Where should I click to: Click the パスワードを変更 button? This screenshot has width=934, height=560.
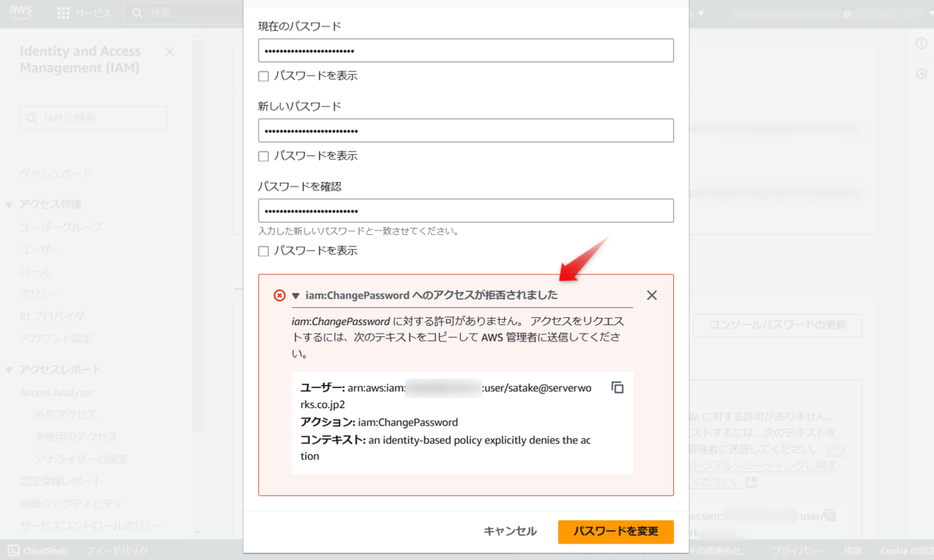pyautogui.click(x=616, y=531)
